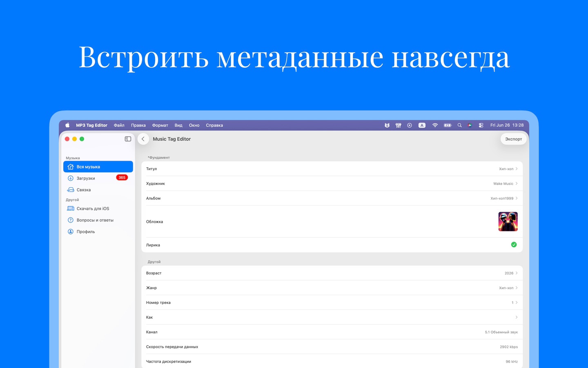This screenshot has width=588, height=368.
Task: Open Control Center in menu bar
Action: click(481, 125)
